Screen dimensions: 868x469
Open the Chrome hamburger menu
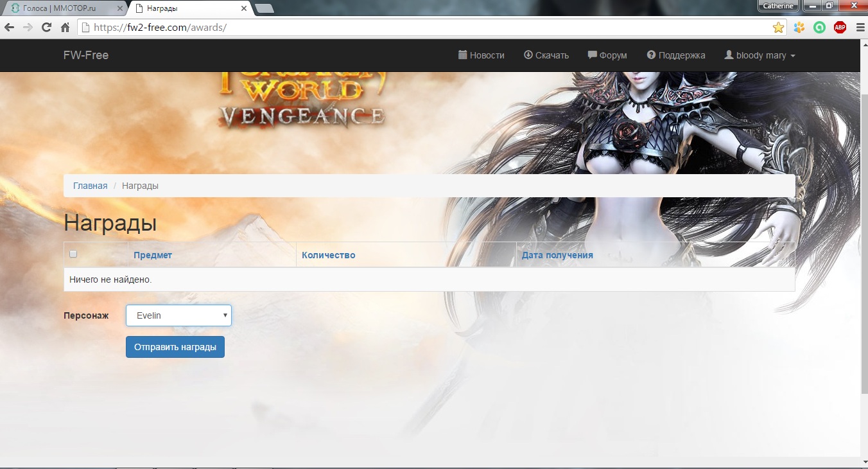click(x=860, y=28)
